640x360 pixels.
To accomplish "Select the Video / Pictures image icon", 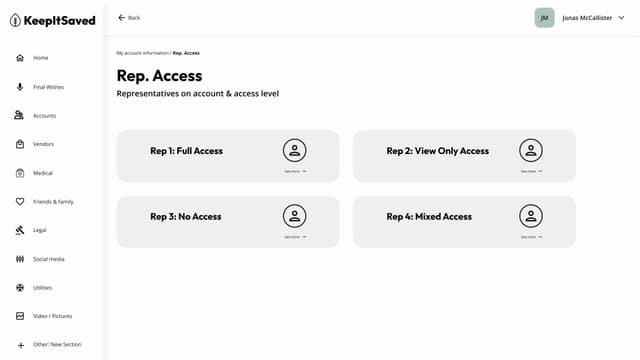I will tap(20, 316).
